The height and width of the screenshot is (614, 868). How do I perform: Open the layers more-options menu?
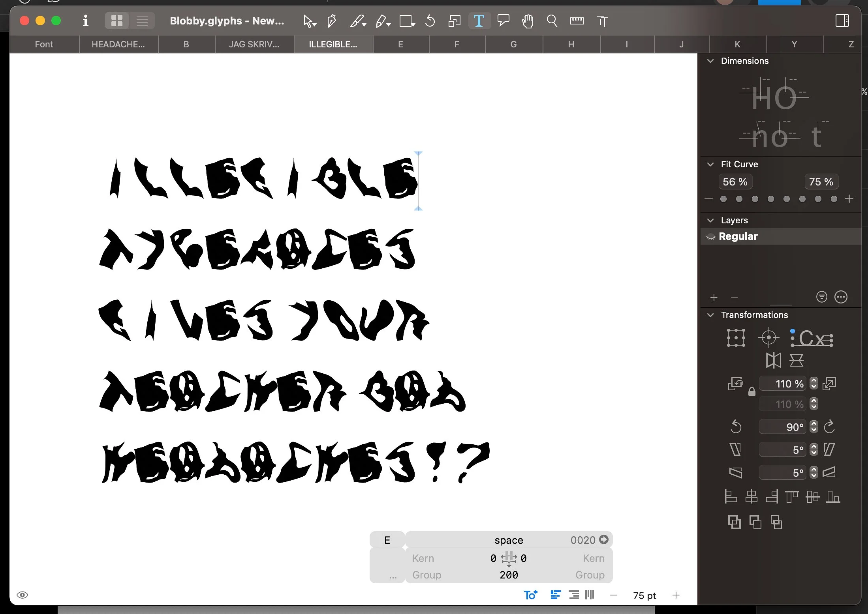tap(841, 297)
